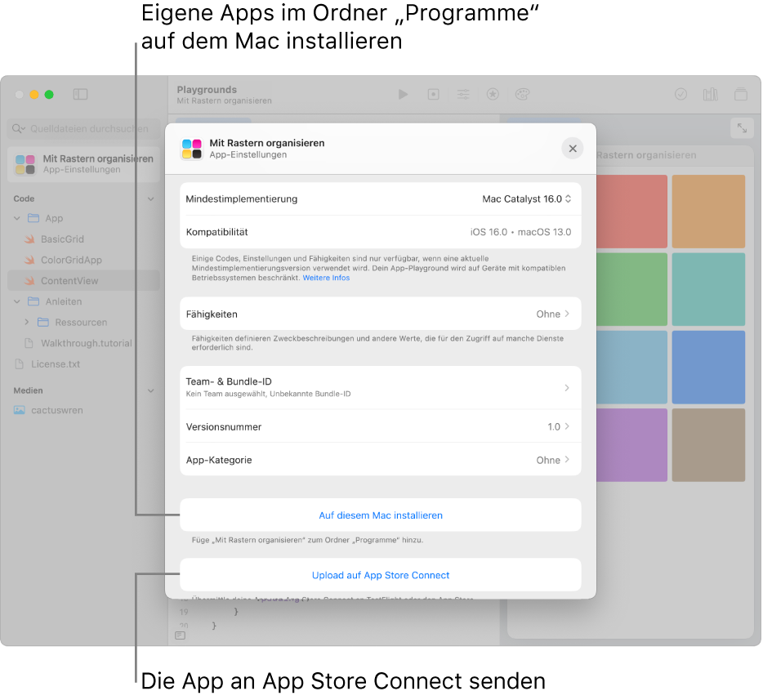Collapse the Medien section chevron
Image resolution: width=763 pixels, height=700 pixels.
(x=151, y=390)
